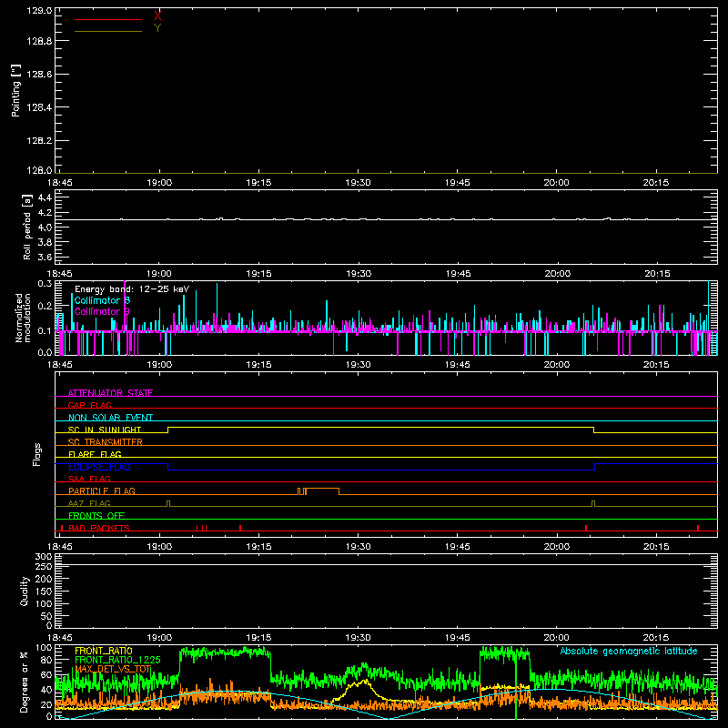
Task: Click the ATTENUATOR_STATE flag label
Action: tap(110, 393)
